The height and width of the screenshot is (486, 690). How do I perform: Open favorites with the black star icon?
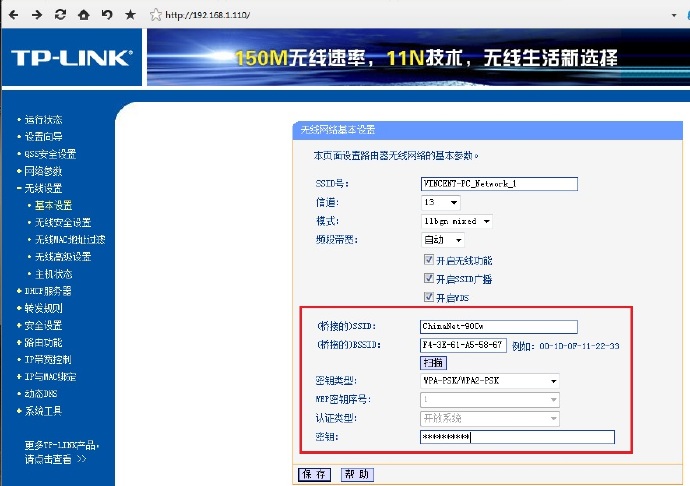coord(130,15)
